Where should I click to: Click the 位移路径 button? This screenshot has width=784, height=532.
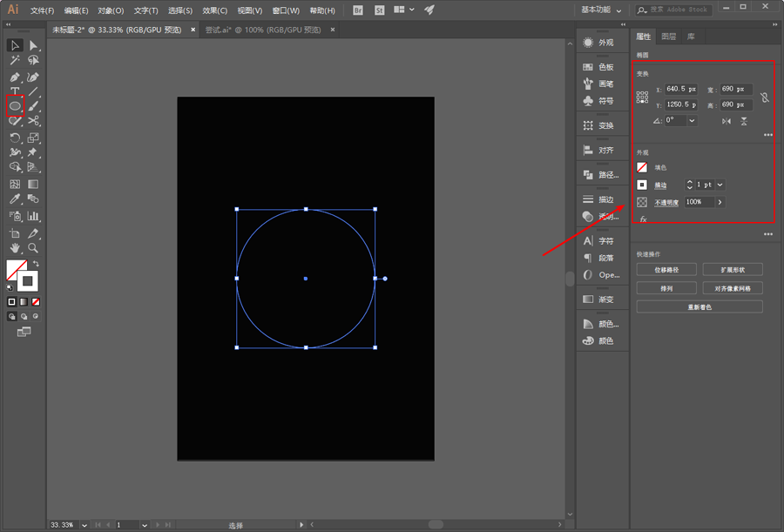click(x=666, y=270)
